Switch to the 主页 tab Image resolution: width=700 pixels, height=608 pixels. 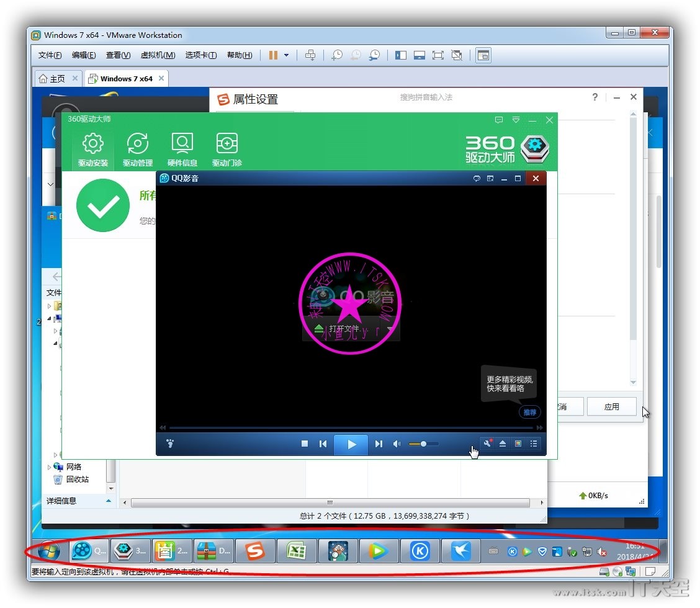53,79
